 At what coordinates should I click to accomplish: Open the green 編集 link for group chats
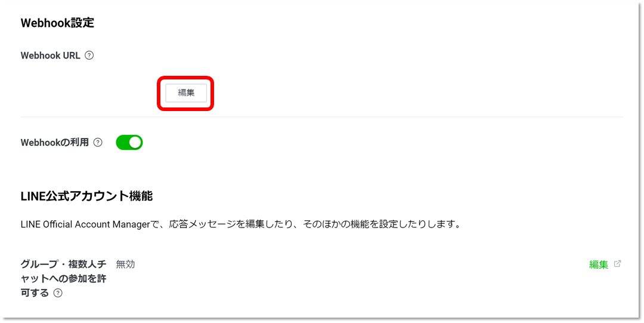tap(599, 264)
